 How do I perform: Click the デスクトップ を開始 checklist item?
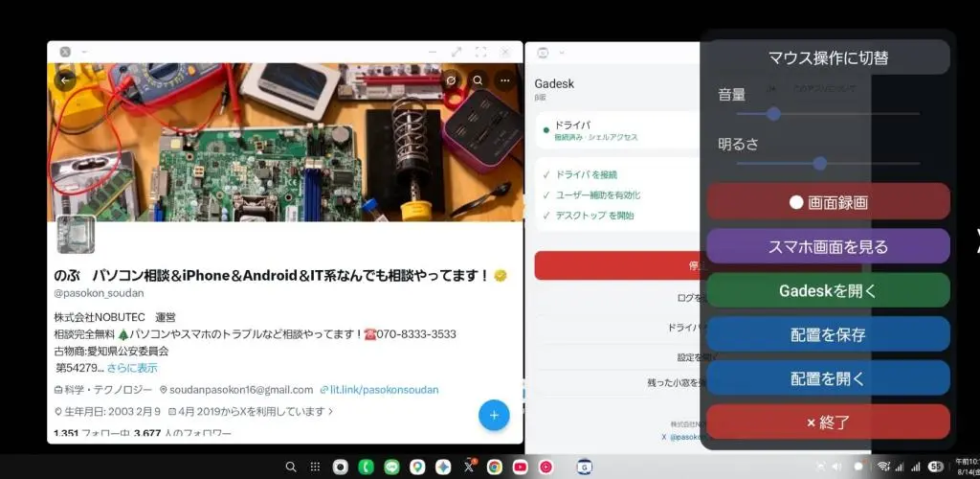(x=588, y=216)
